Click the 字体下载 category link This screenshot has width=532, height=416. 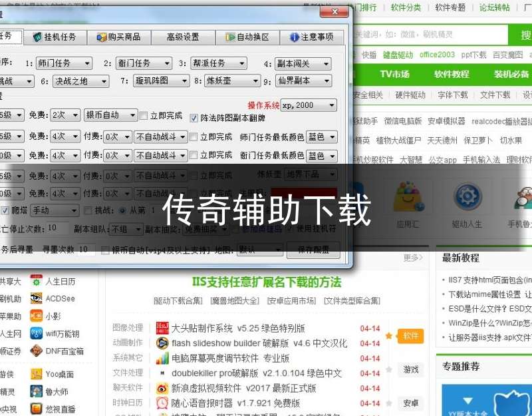pos(453,95)
